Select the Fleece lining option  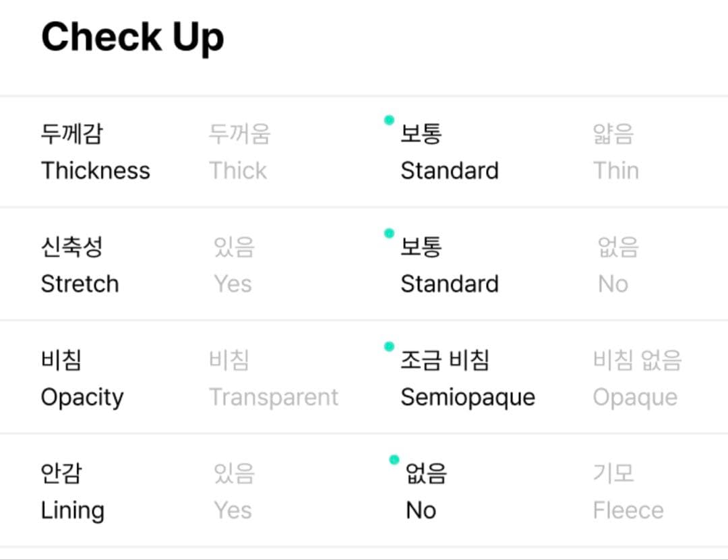628,492
